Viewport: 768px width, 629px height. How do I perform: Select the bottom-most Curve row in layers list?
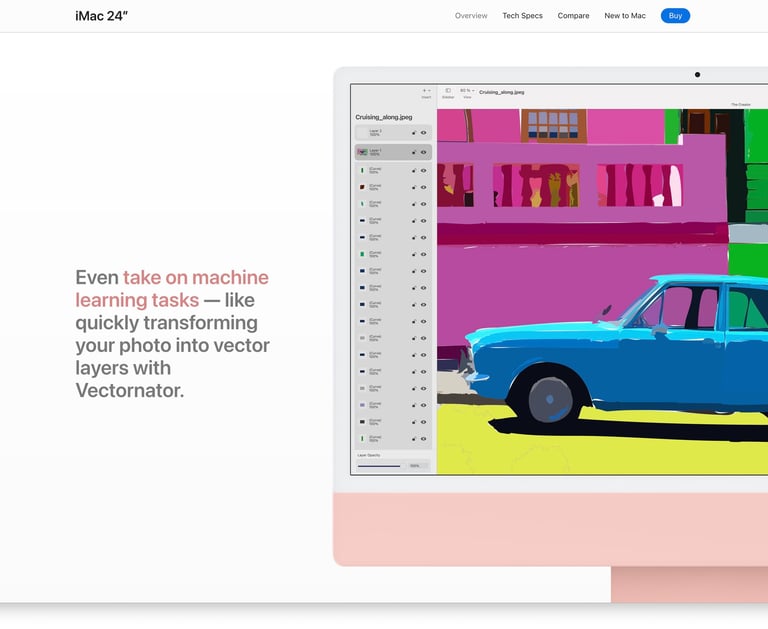tap(393, 438)
